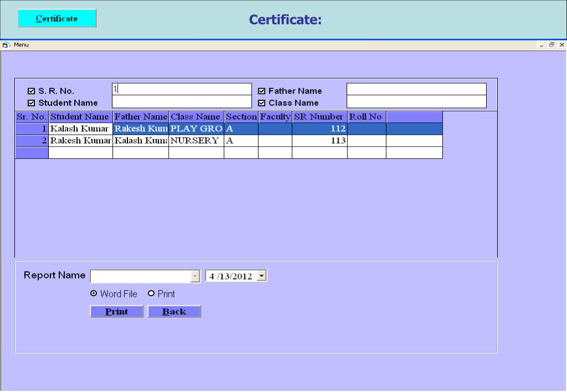This screenshot has height=392, width=567.
Task: Click the S. R. No. input field
Action: point(181,89)
